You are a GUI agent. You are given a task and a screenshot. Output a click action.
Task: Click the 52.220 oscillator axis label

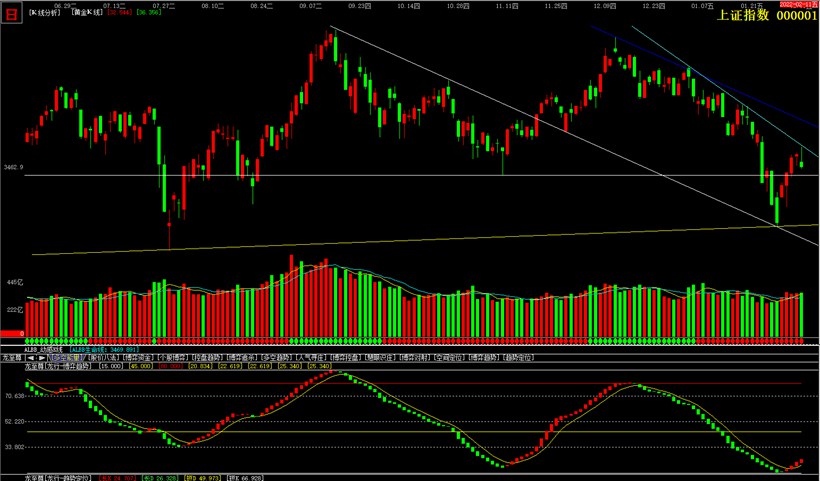pyautogui.click(x=14, y=421)
